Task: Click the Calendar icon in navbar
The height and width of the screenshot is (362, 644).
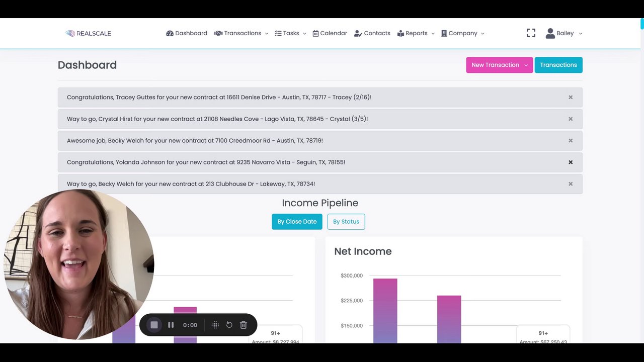Action: (315, 33)
